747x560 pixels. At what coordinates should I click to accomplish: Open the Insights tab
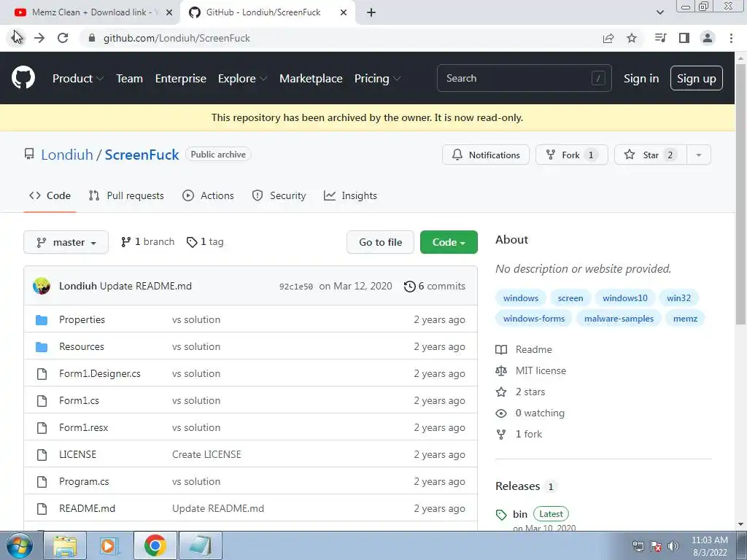coord(350,195)
